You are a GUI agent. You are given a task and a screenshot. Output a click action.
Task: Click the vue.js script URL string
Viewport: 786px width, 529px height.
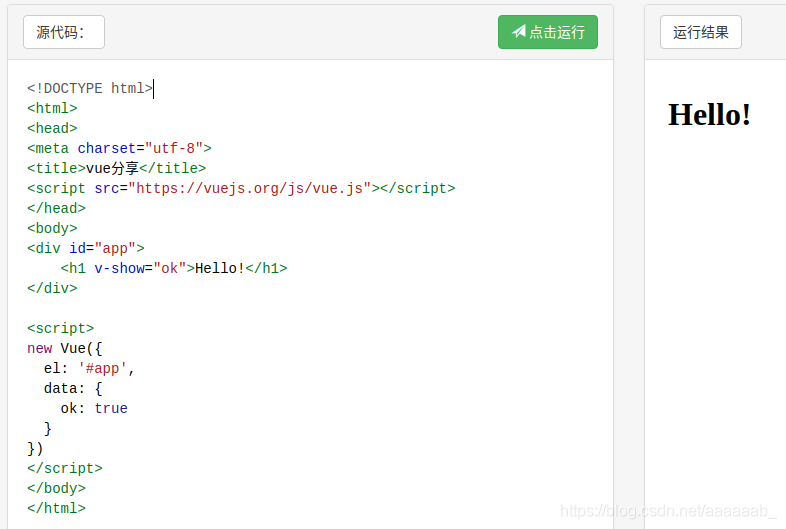(x=249, y=188)
